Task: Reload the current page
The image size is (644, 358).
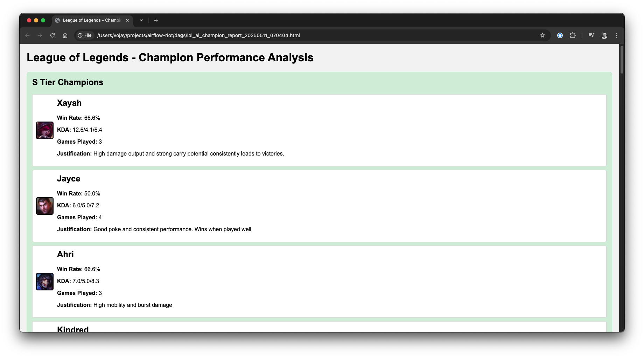Action: tap(52, 35)
